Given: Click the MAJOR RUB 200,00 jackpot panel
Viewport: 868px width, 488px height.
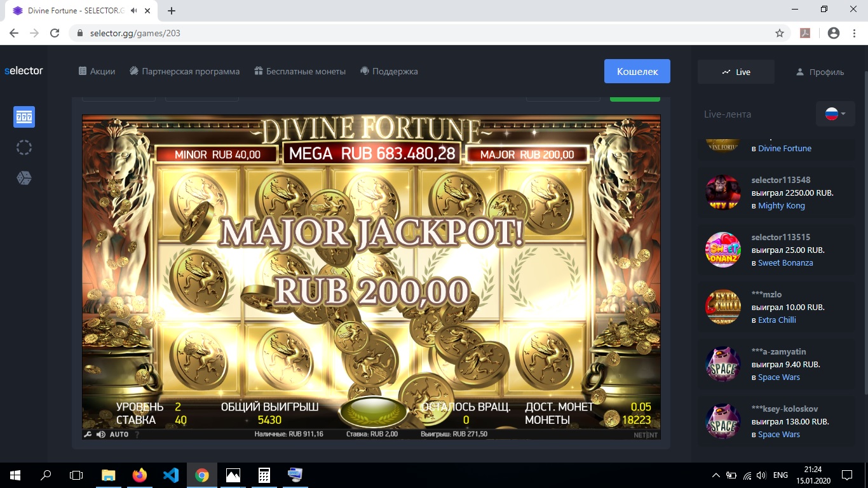Looking at the screenshot, I should (527, 154).
